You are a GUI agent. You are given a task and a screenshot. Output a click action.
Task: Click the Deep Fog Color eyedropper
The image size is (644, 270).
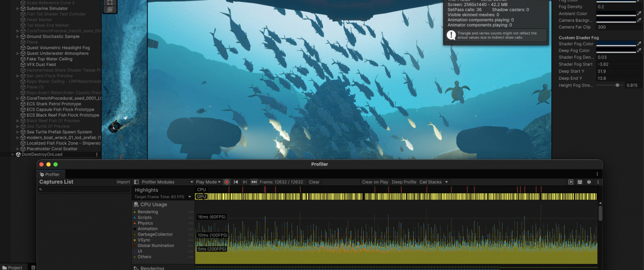click(639, 51)
